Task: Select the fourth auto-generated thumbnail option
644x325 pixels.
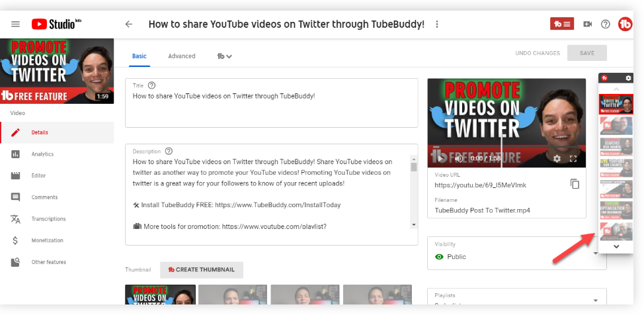Action: 378,295
